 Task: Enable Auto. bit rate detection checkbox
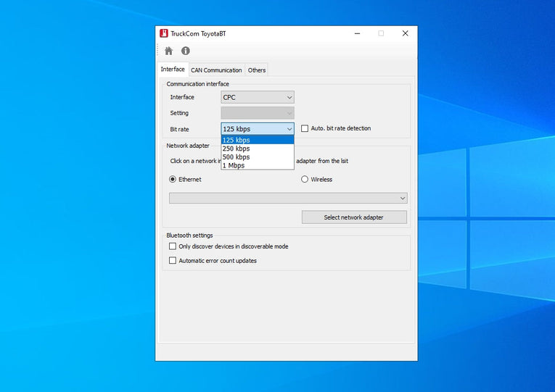click(305, 128)
